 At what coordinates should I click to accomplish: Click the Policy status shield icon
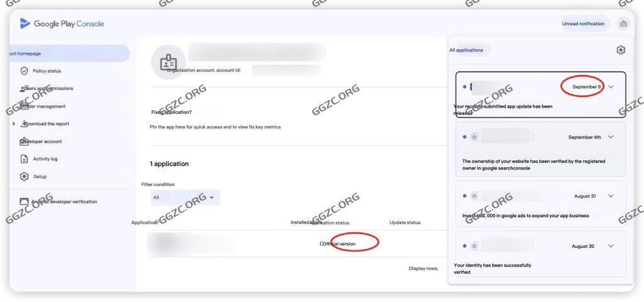25,71
